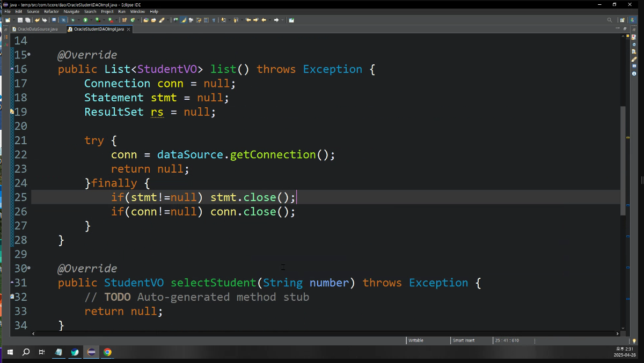Click the horizontal scrollbar left arrow
The image size is (644, 363).
pos(33,334)
